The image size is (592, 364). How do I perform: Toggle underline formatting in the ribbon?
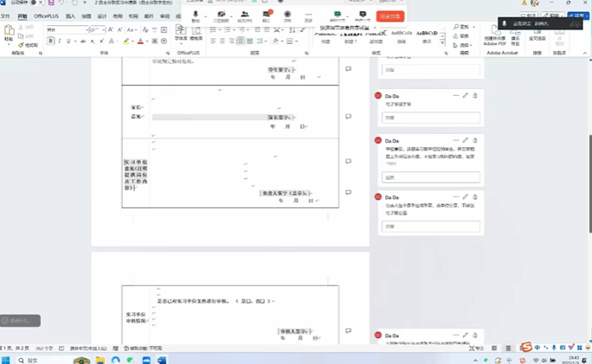[68, 41]
